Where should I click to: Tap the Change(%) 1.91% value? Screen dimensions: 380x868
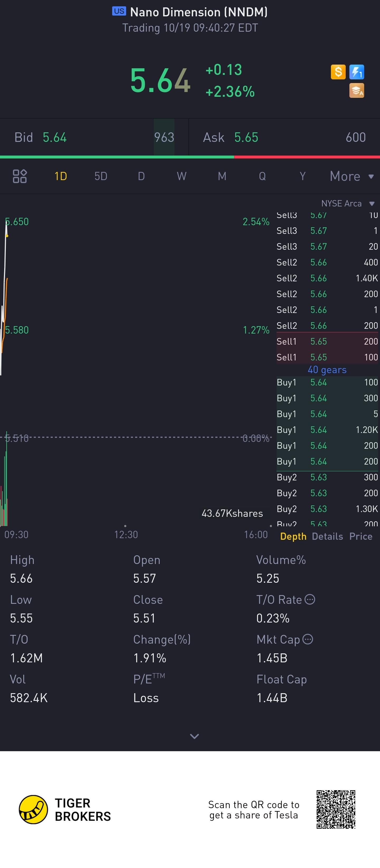pos(150,658)
